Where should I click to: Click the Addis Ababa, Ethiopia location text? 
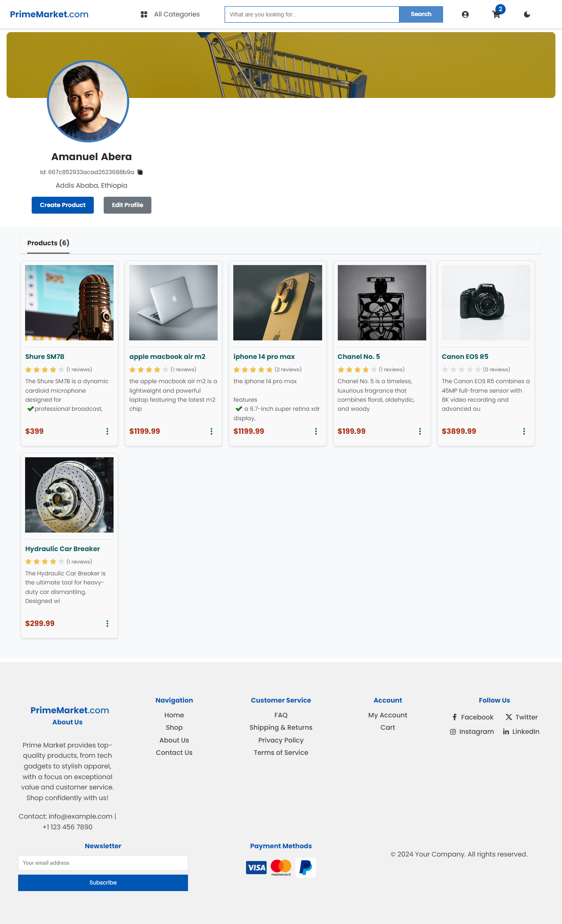pos(91,186)
